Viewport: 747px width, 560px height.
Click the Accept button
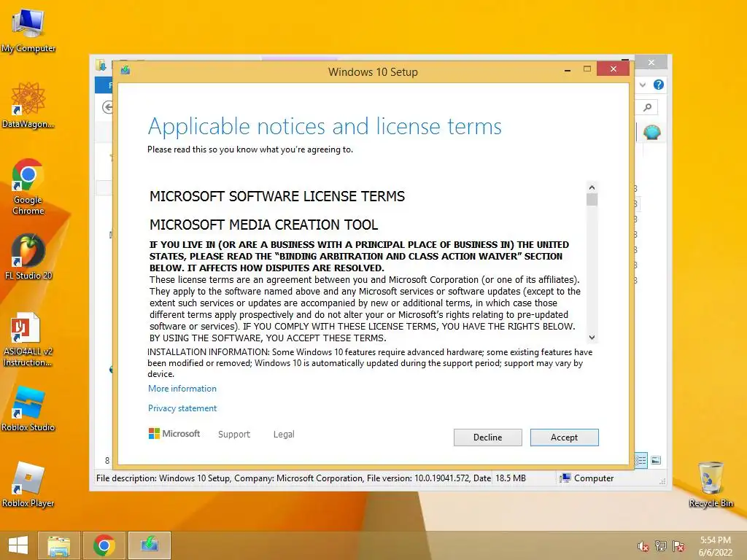[564, 437]
